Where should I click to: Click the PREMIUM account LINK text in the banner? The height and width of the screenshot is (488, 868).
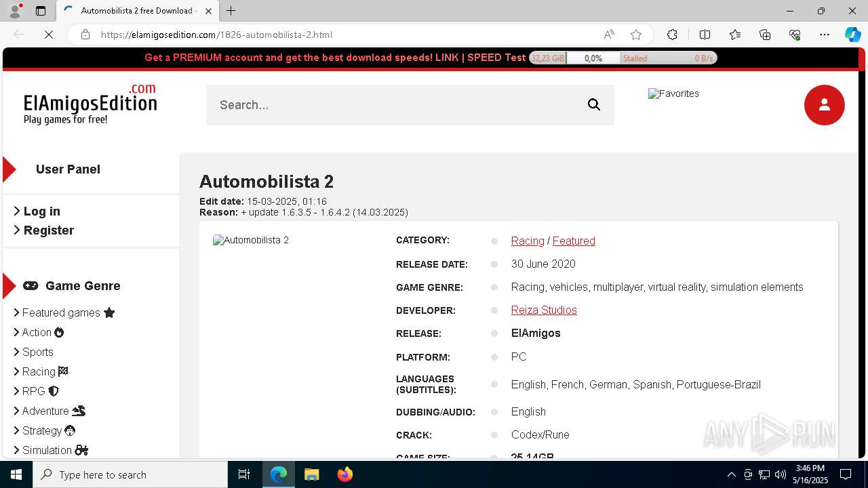(447, 58)
